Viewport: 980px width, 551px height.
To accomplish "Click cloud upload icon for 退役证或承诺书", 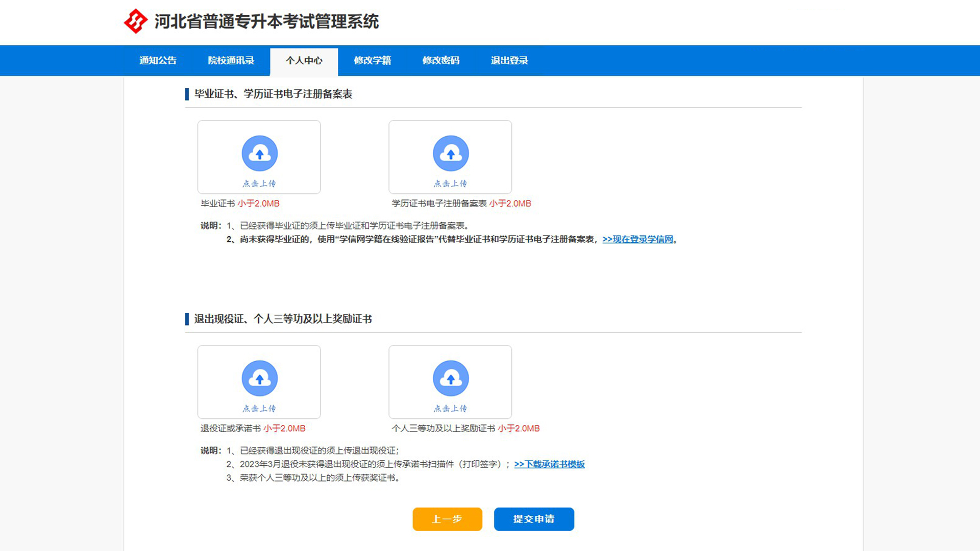I will click(259, 378).
